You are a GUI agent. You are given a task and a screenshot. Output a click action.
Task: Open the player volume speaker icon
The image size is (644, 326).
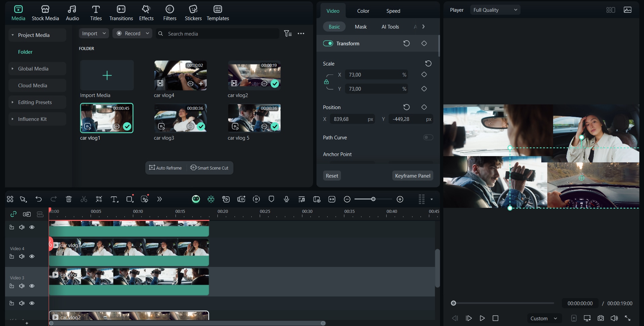614,318
